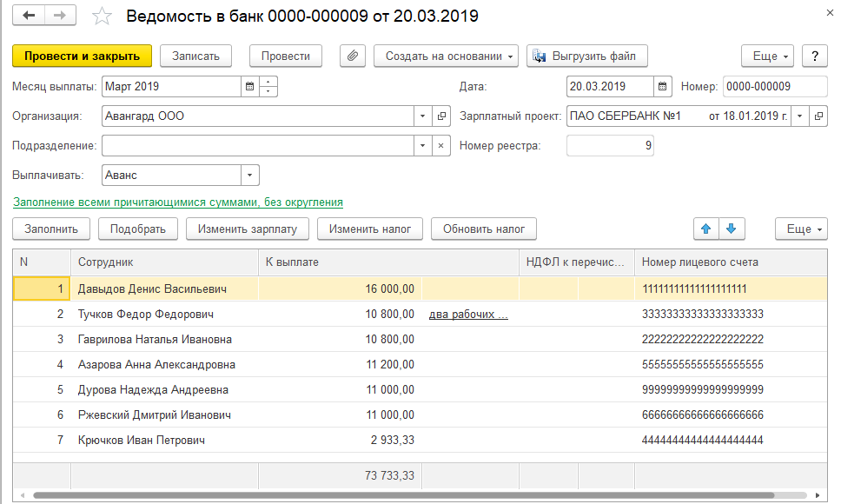Open the Создать на основании menu
841x504 pixels.
(x=446, y=56)
